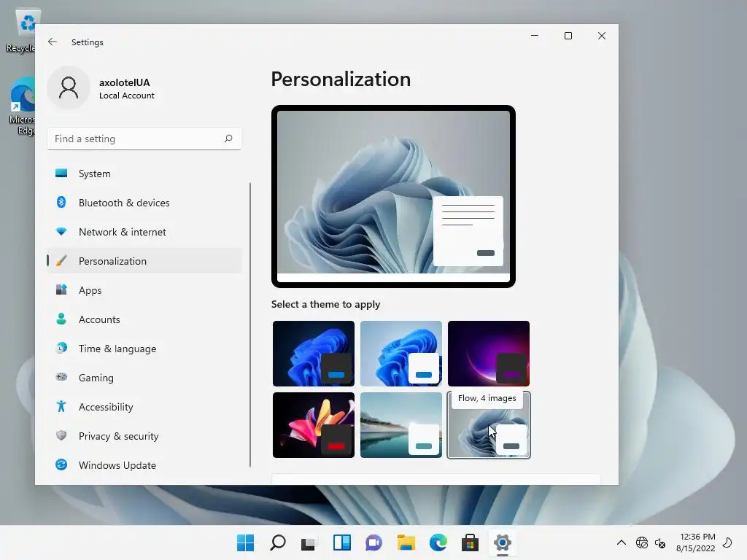Screen dimensions: 747x560
Task: Go to Windows Update settings
Action: [144, 465]
